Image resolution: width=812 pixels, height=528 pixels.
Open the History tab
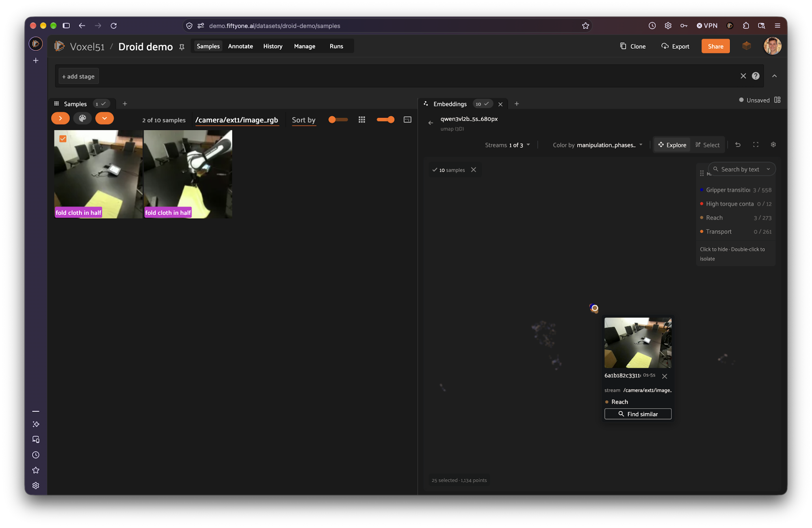click(x=273, y=46)
